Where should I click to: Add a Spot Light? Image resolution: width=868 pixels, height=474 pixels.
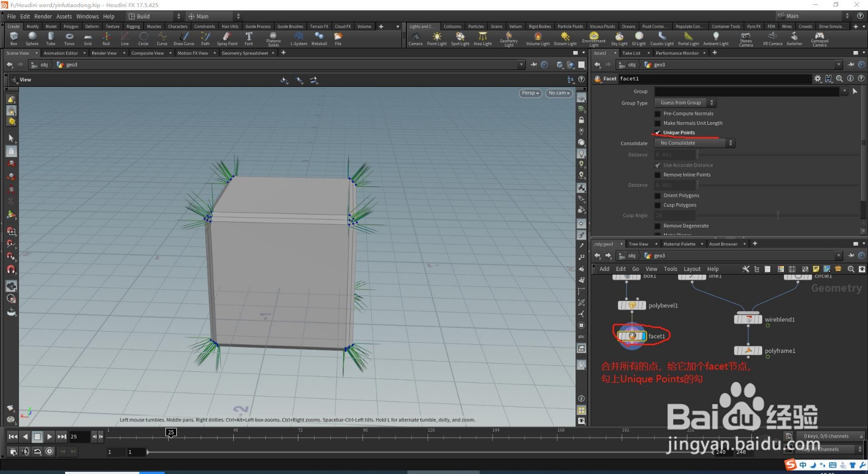coord(460,39)
